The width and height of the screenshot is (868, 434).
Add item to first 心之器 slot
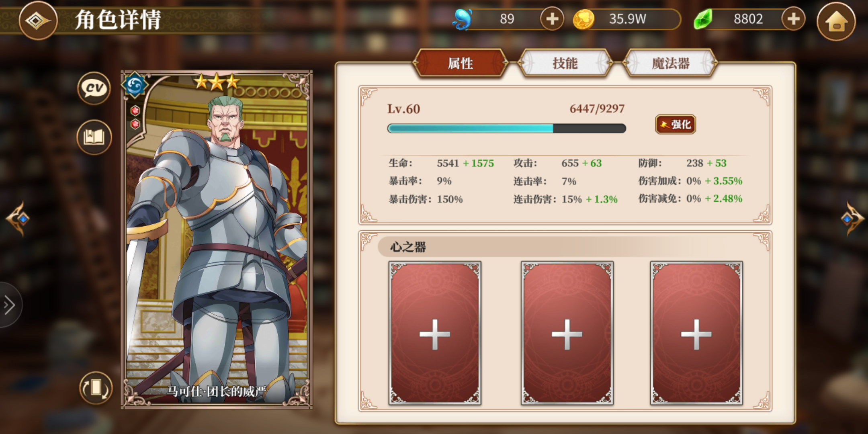(x=435, y=333)
